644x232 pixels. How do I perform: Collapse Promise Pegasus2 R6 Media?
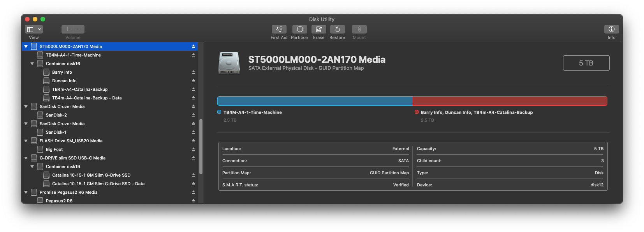tap(26, 192)
